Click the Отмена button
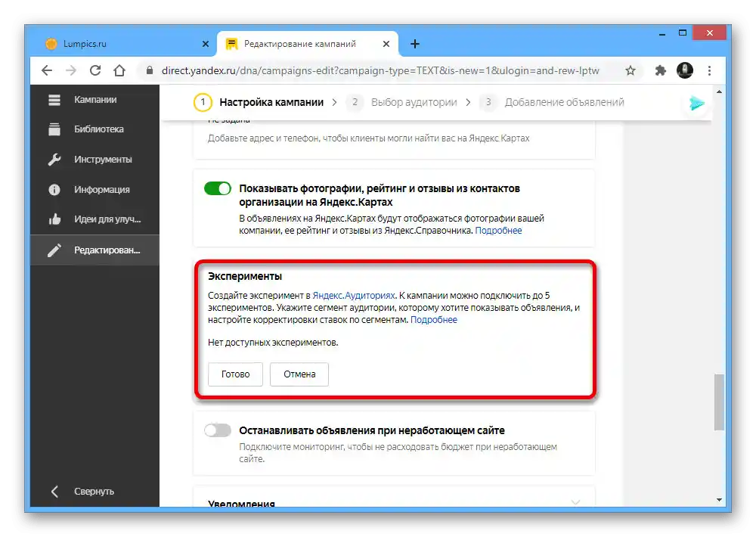Image resolution: width=756 pixels, height=537 pixels. [x=299, y=374]
